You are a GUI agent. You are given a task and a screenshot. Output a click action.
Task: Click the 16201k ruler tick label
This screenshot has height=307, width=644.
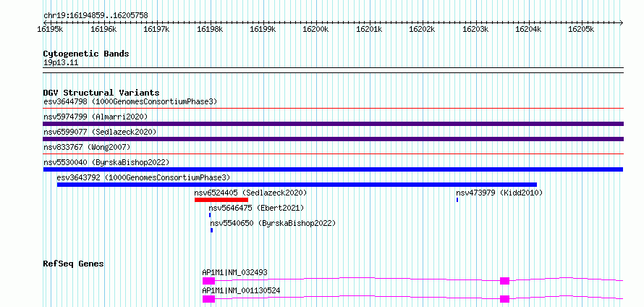point(369,29)
